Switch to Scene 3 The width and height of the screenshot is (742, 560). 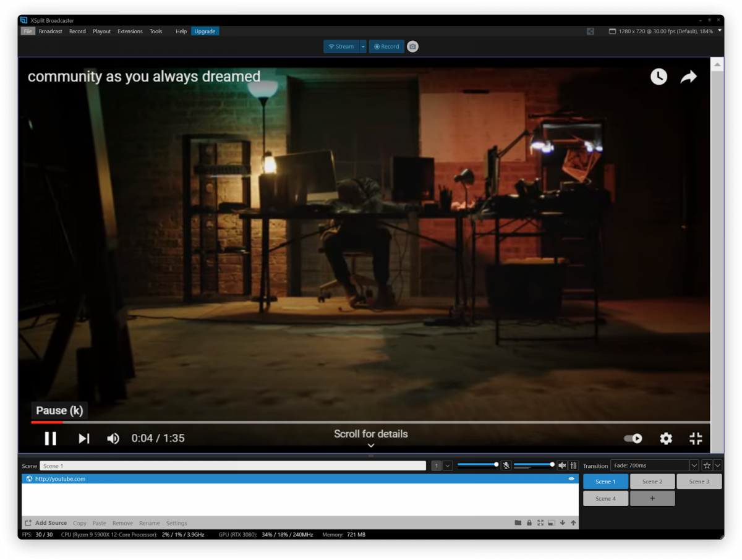point(699,482)
